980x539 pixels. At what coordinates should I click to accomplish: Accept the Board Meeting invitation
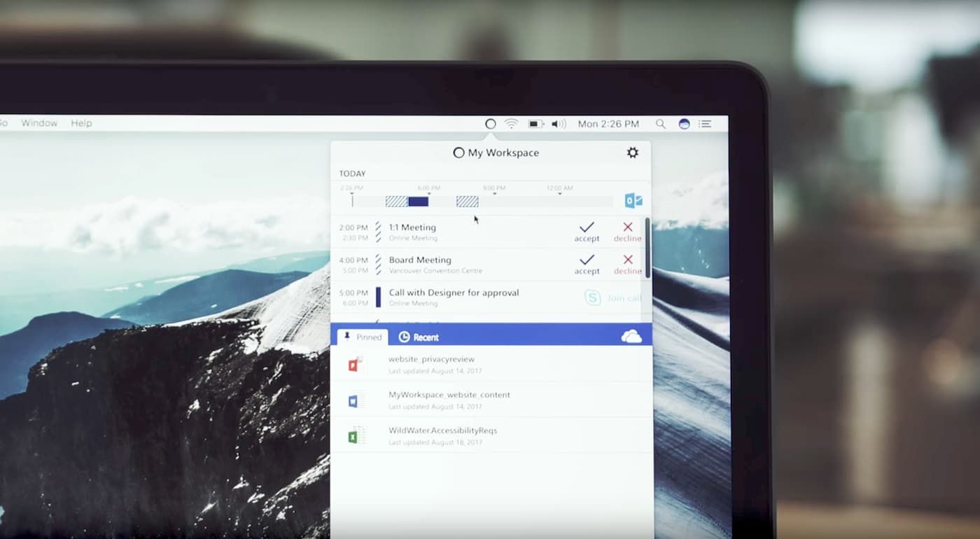(x=587, y=264)
